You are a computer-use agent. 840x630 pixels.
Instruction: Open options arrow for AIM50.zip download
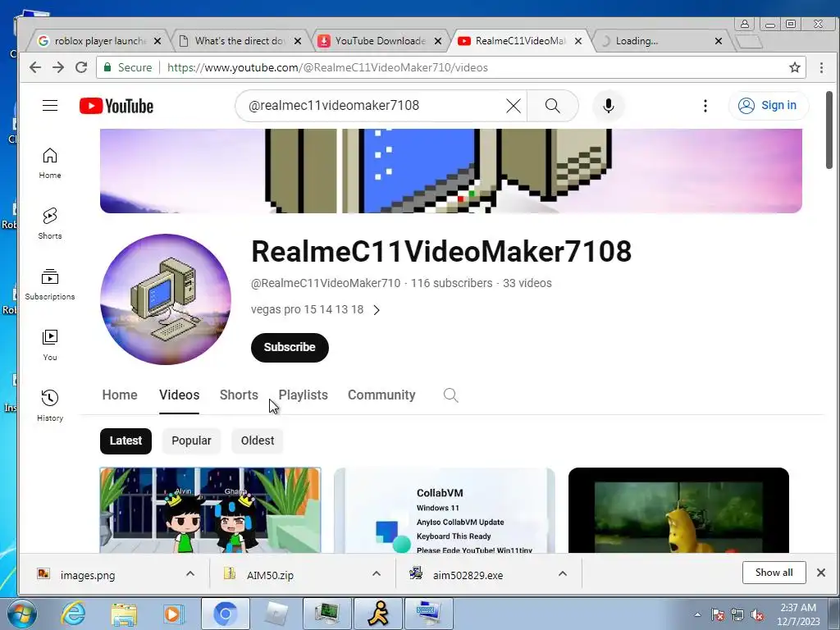(x=377, y=573)
